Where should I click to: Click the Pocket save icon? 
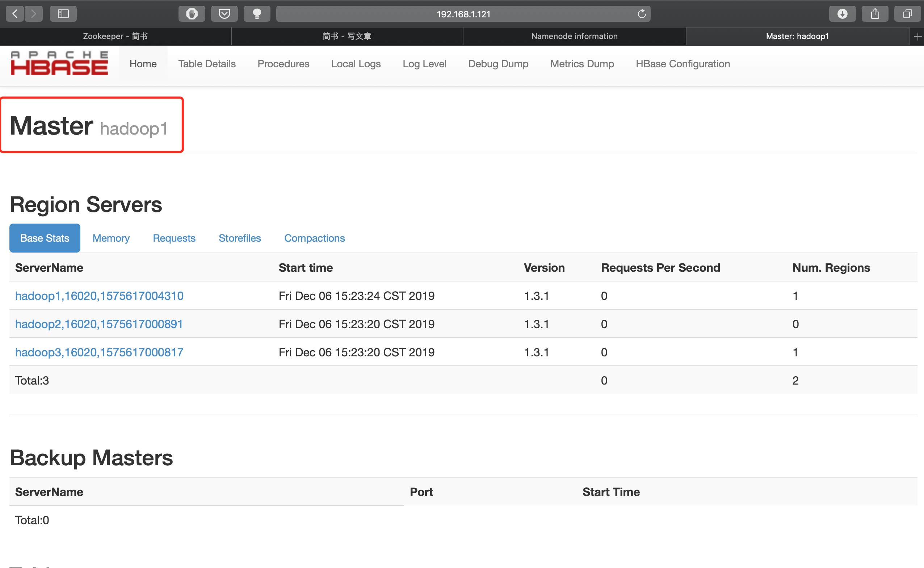pos(224,14)
